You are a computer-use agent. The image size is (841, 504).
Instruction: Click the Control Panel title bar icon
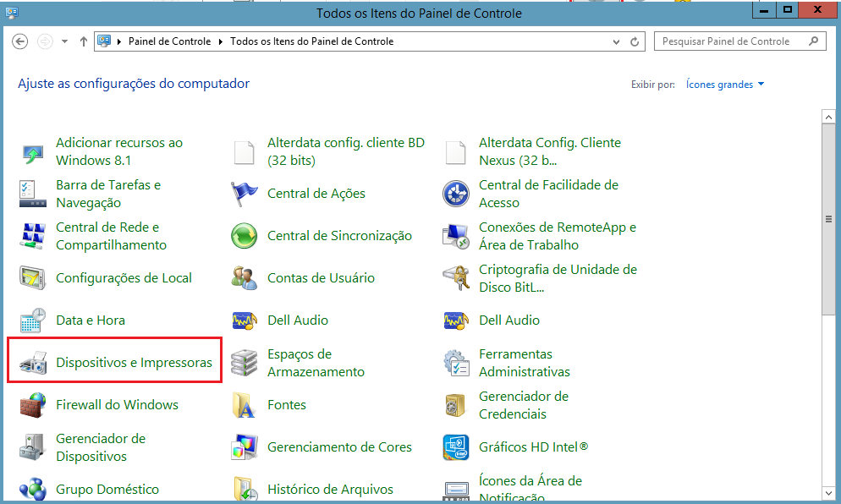pyautogui.click(x=11, y=13)
